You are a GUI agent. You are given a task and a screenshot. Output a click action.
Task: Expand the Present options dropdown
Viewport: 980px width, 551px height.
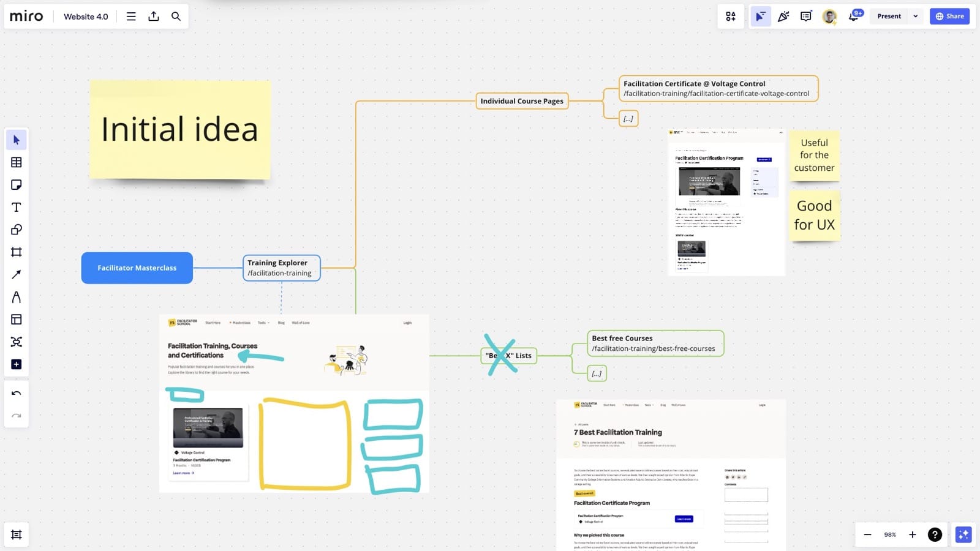pos(915,16)
